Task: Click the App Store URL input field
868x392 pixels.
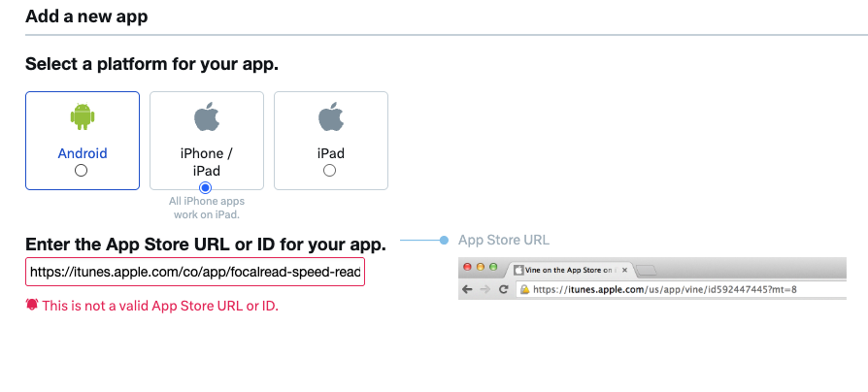Action: point(195,272)
